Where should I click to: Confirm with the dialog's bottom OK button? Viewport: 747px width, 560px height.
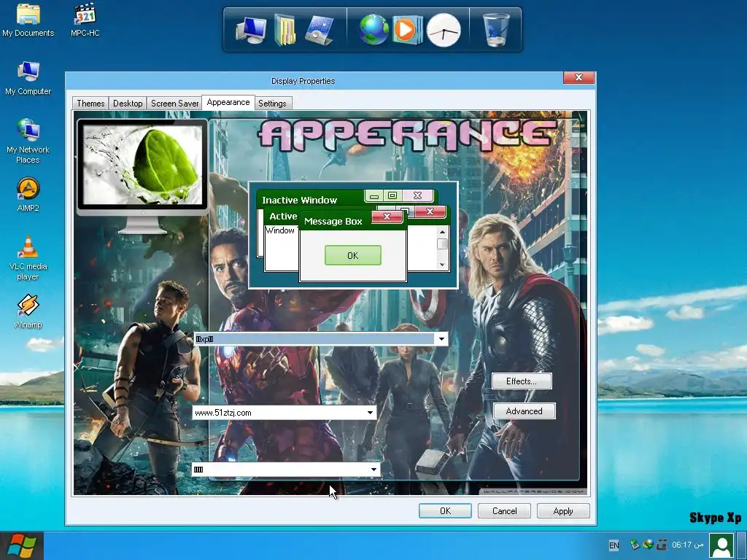pos(445,511)
